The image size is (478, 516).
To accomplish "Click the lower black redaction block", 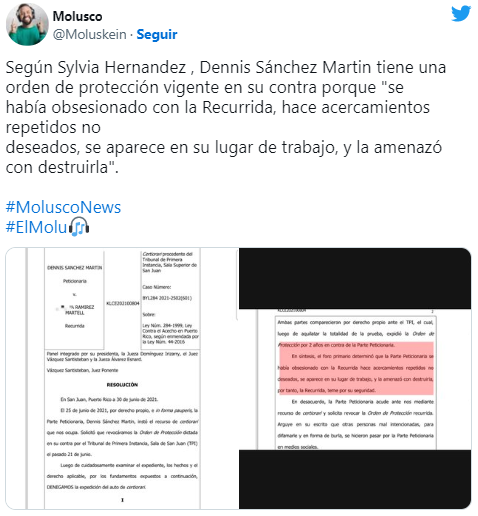I will [x=355, y=479].
